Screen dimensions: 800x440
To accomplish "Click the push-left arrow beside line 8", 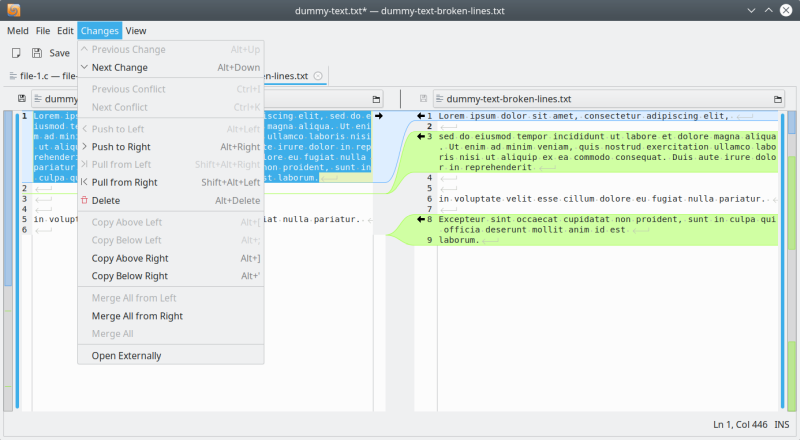I will [x=421, y=219].
